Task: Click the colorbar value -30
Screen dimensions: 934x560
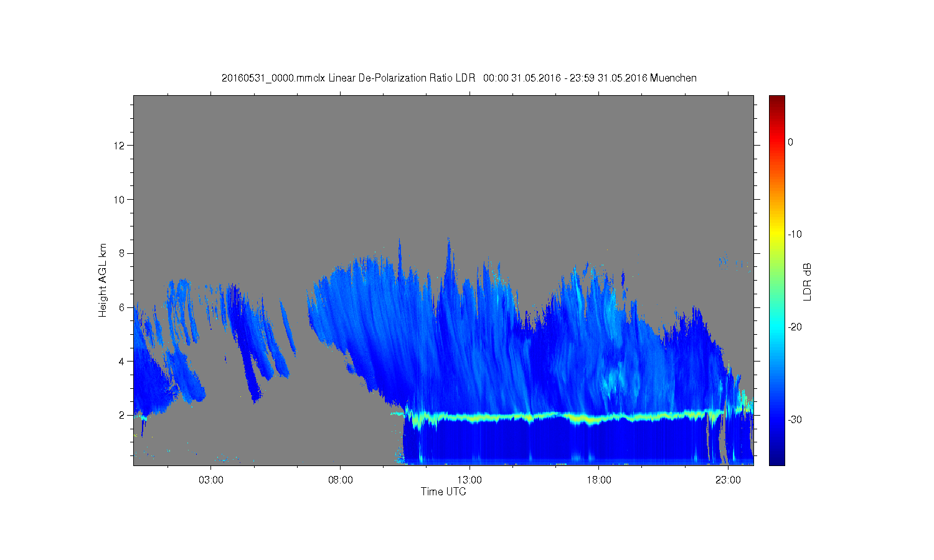Action: point(795,420)
